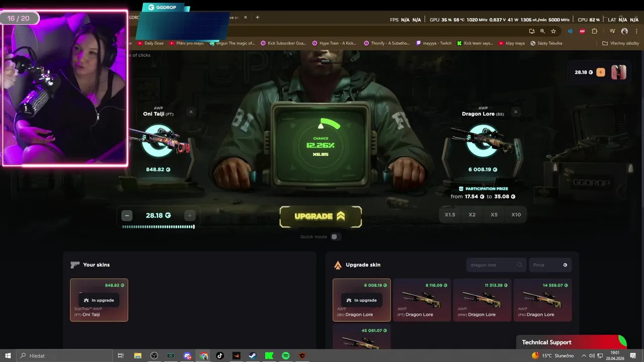Viewport: 644px width, 362px height.
Task: Click the search magnifier icon
Action: 520,265
